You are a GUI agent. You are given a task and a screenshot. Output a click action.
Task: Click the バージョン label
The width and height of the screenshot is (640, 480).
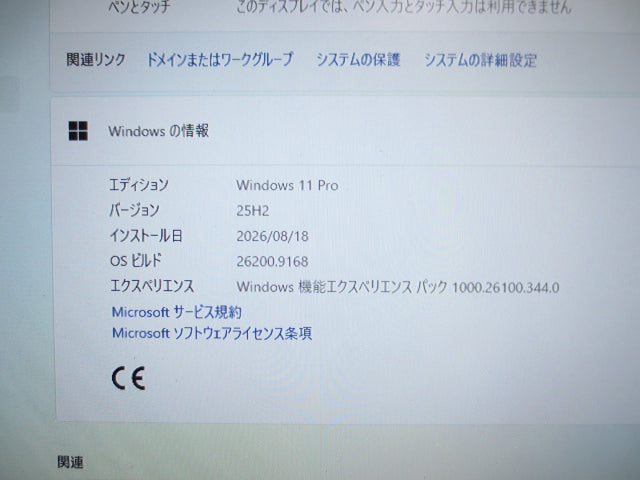pyautogui.click(x=134, y=210)
